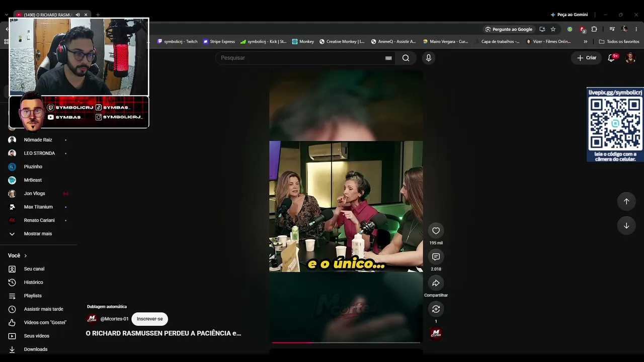Open the symbolicrj - Kick bookmark

(x=264, y=42)
